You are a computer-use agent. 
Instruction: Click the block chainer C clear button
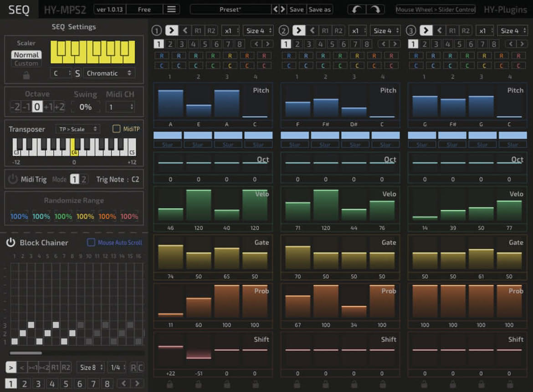tap(140, 367)
